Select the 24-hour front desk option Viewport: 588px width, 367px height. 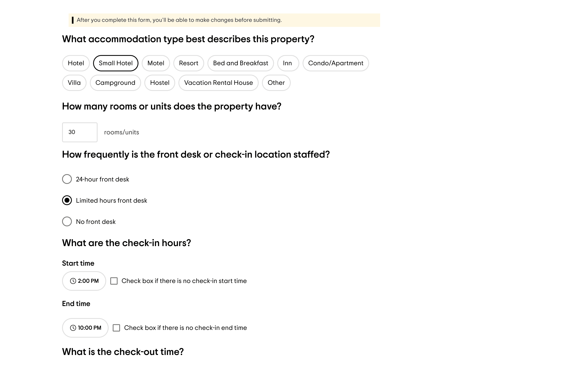coord(67,179)
